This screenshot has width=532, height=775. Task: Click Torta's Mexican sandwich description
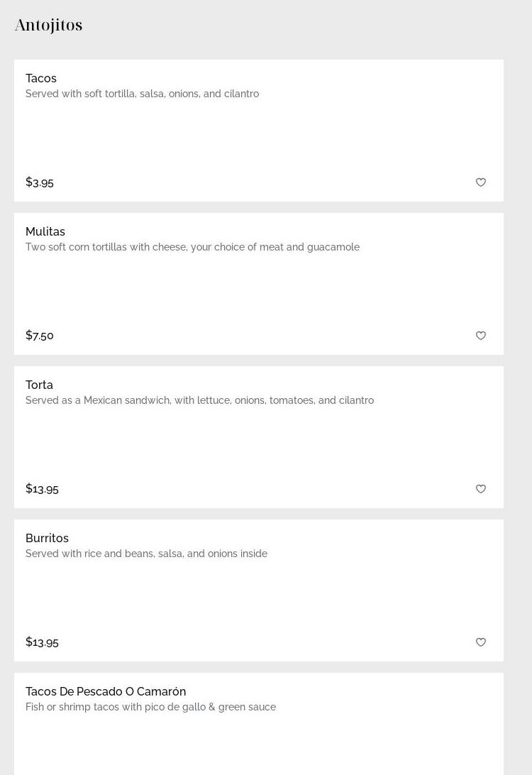(x=199, y=401)
